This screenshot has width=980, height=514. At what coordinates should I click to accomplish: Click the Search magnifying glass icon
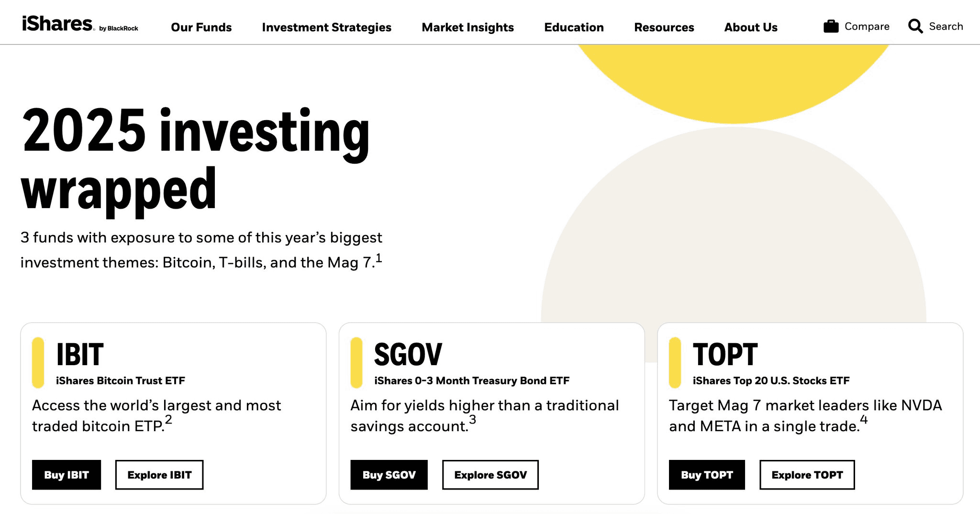(x=915, y=26)
